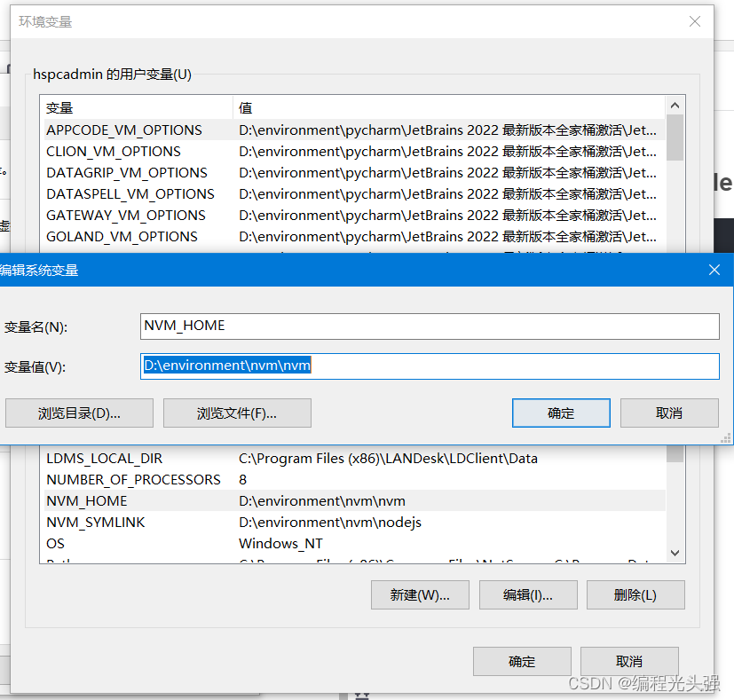Click the 变量值 field containing D:\environment\nvm\nvm

click(x=430, y=366)
